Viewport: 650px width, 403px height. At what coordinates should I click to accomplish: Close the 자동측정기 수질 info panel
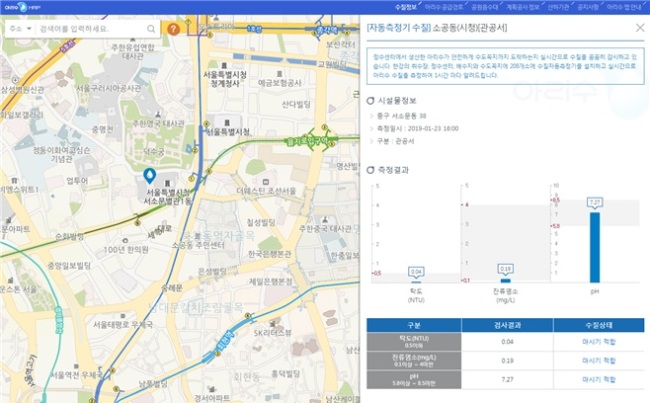640,28
